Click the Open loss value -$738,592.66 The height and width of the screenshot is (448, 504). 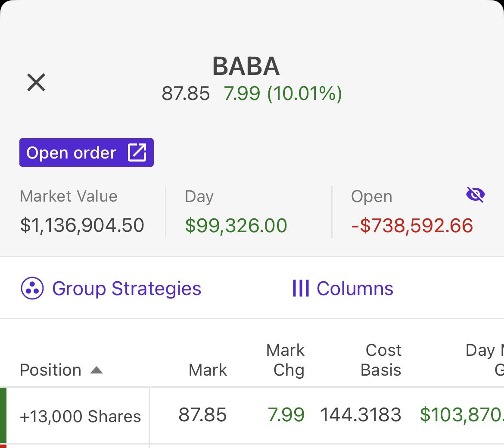(412, 225)
